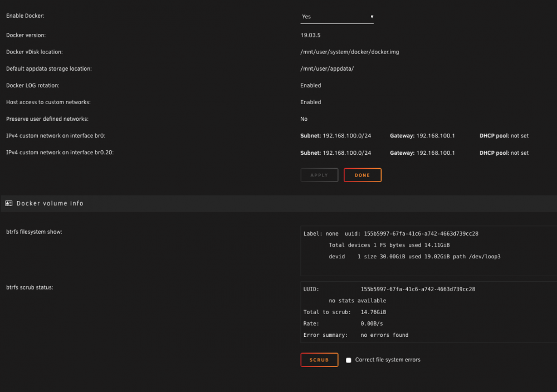Screen dimensions: 557x392
Task: Click the br0.20 interface Subnet 192.168.100.0/24
Action: click(336, 153)
